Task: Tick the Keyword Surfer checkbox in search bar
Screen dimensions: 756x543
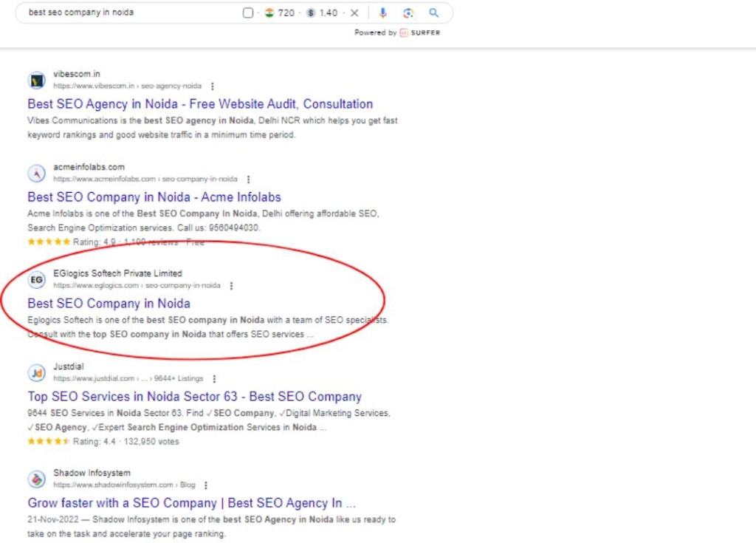Action: pos(248,12)
